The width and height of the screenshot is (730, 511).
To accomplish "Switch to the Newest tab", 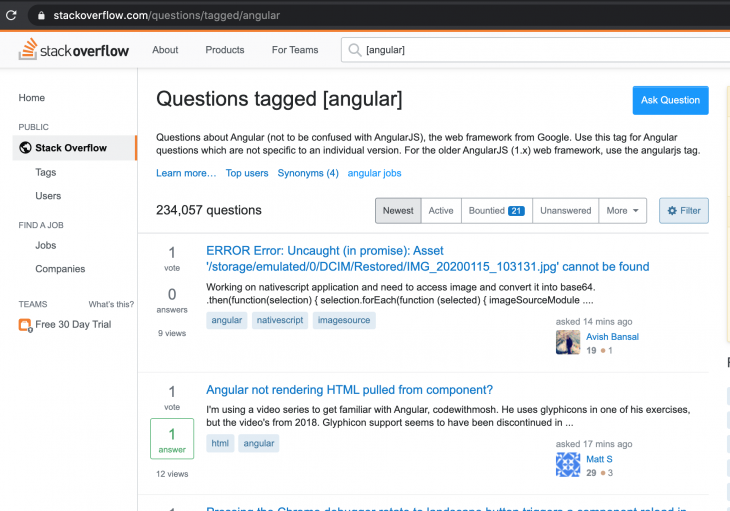I will pos(398,211).
